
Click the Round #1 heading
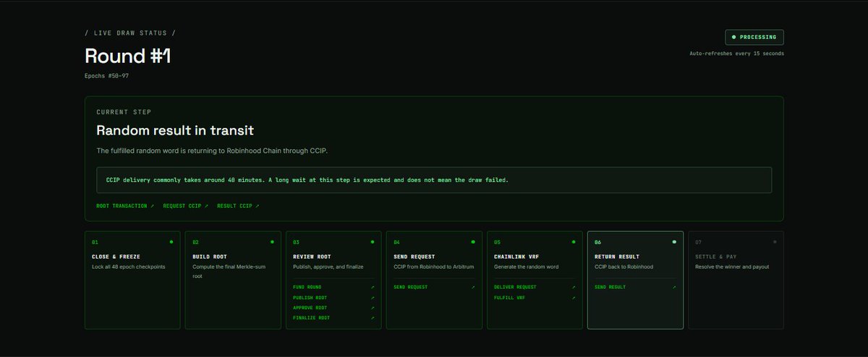[x=128, y=56]
